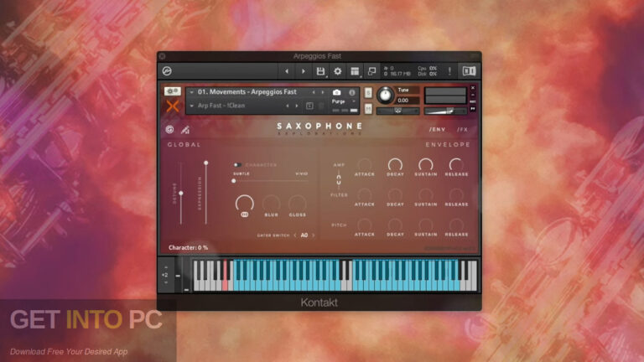Open the Purge dropdown menu
Screen dimensions: 644x362
pyautogui.click(x=344, y=101)
